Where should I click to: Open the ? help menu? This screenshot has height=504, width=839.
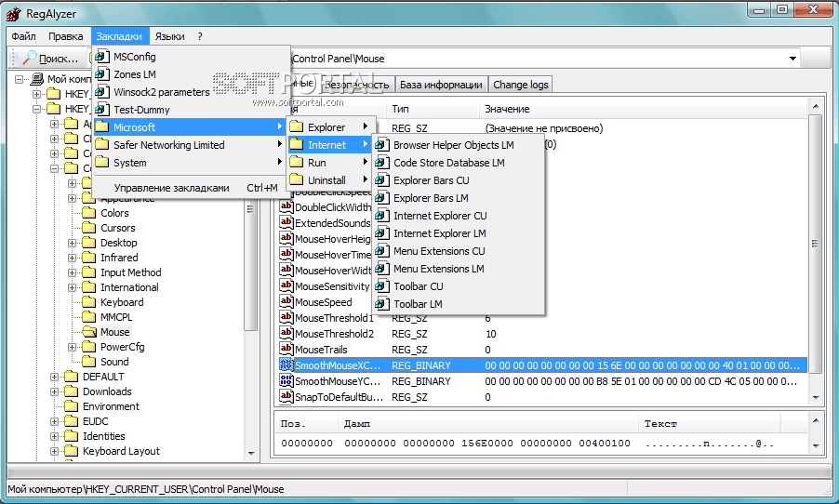(200, 36)
